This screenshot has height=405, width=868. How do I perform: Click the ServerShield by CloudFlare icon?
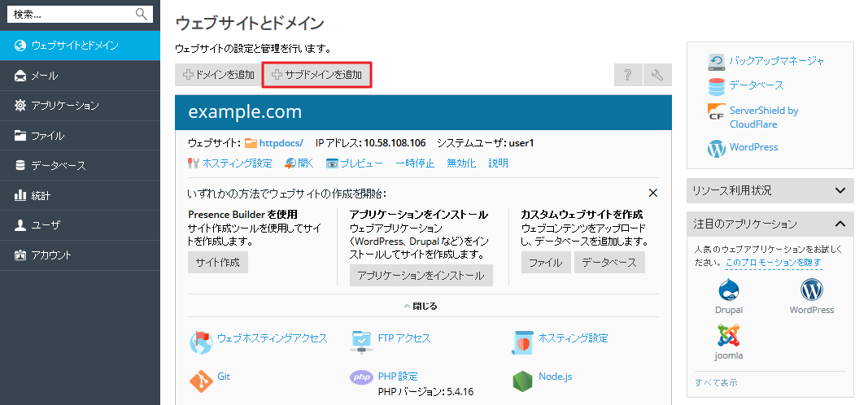coord(717,111)
